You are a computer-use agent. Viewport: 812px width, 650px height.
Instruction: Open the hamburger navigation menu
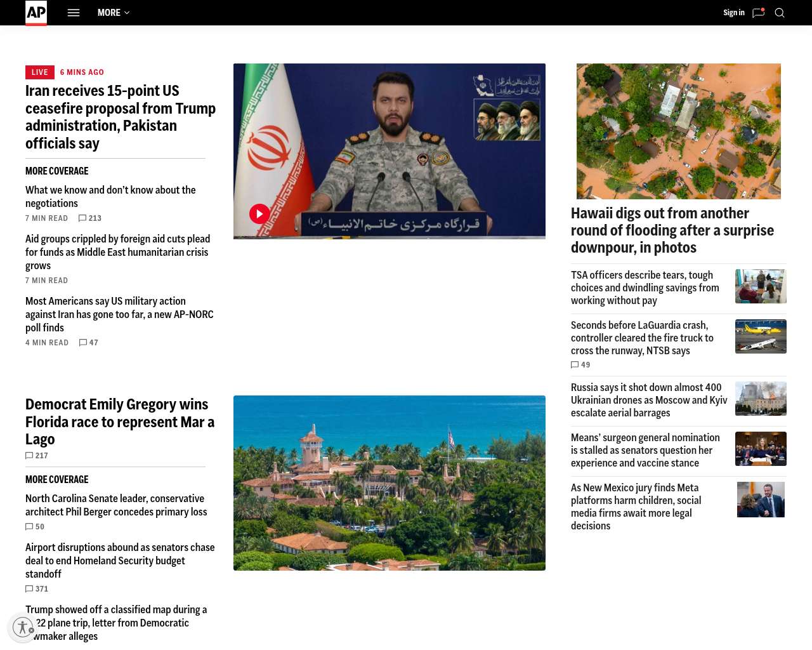74,13
